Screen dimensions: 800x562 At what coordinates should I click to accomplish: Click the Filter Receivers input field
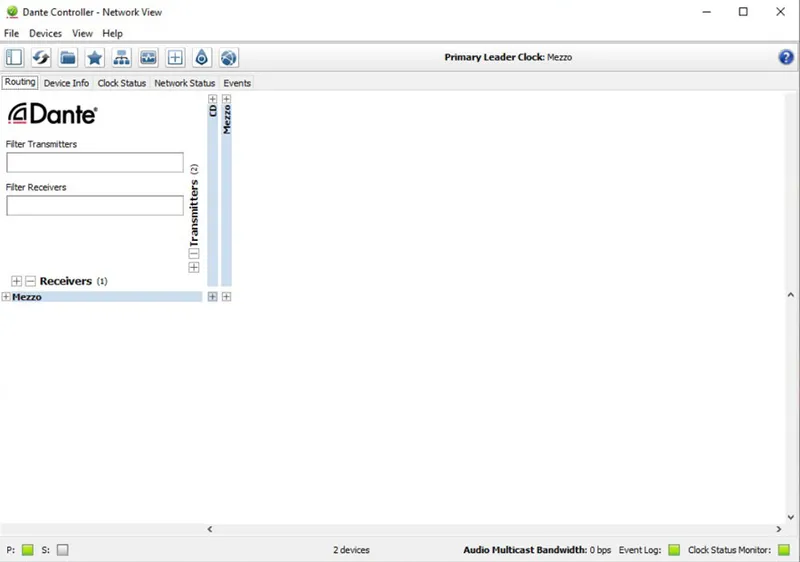95,206
